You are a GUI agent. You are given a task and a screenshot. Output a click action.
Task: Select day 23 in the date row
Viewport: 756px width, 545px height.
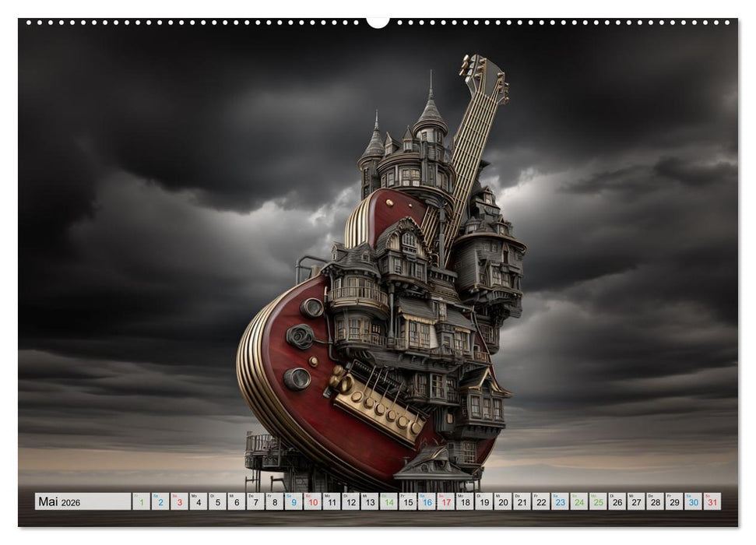[560, 501]
